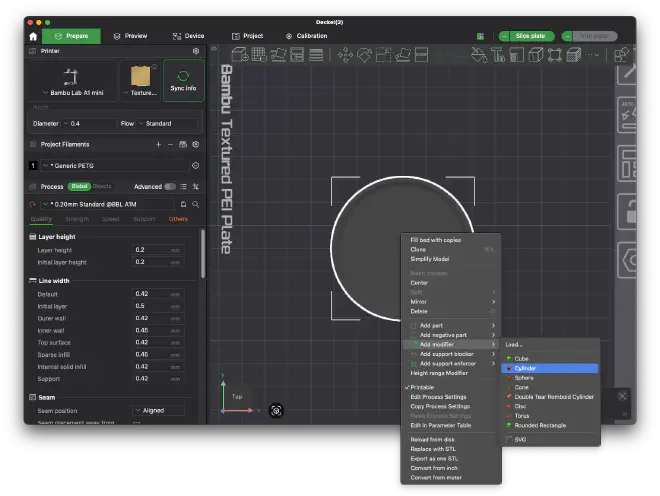Choose Sphere in the Add modifier submenu
The width and height of the screenshot is (660, 496).
550,378
